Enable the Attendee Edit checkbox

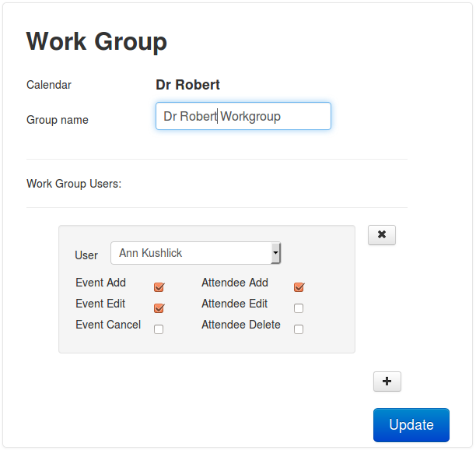[x=299, y=308]
